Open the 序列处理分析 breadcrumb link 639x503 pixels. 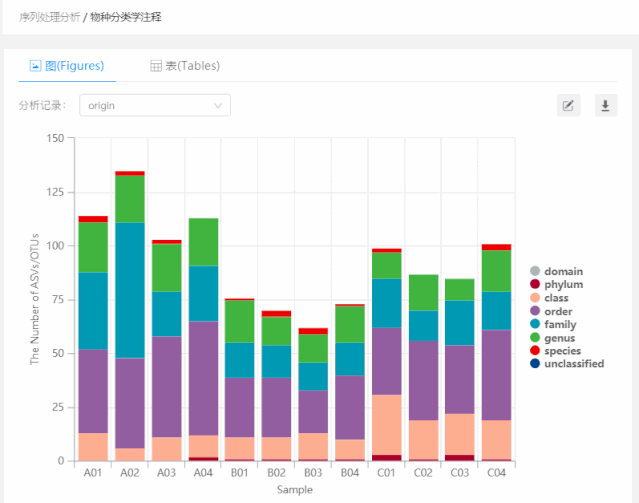click(x=48, y=17)
